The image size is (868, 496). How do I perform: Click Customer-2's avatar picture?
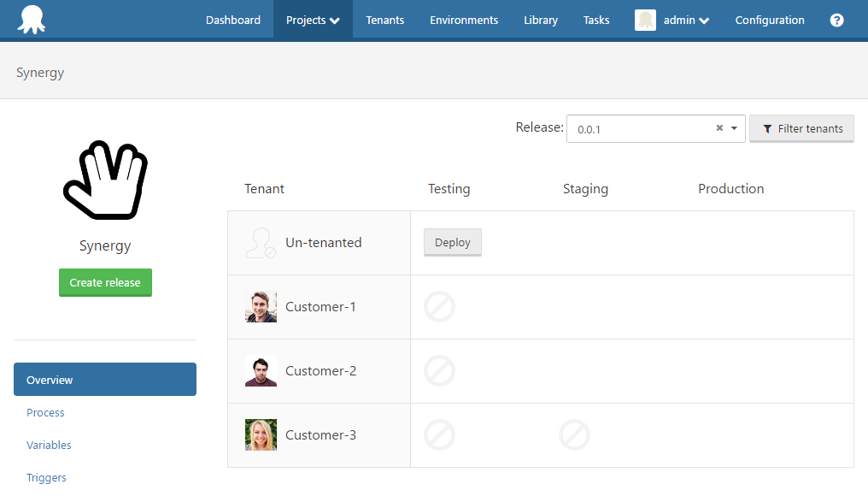click(x=261, y=370)
